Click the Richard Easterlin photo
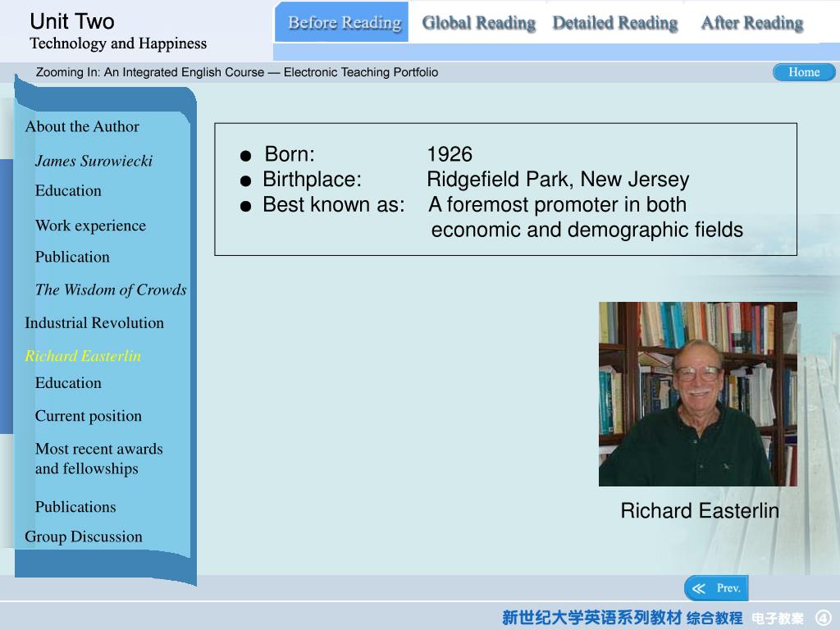This screenshot has width=840, height=630. (x=697, y=395)
